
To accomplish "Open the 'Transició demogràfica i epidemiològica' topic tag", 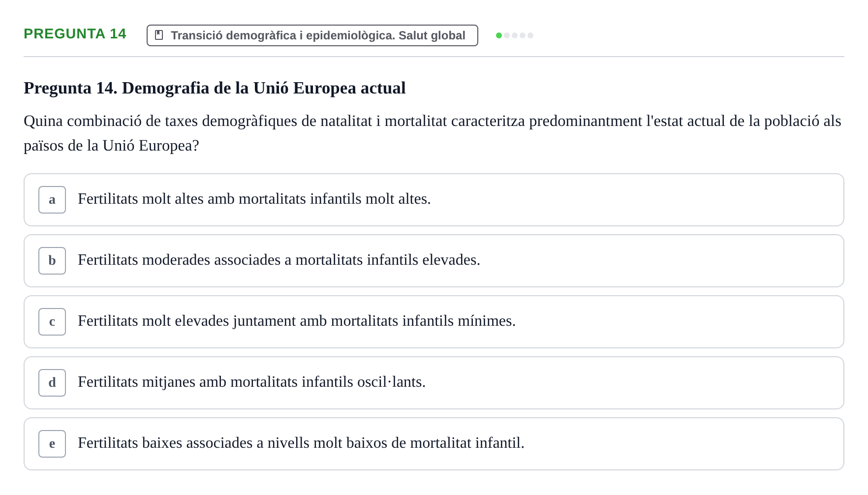I will coord(312,35).
